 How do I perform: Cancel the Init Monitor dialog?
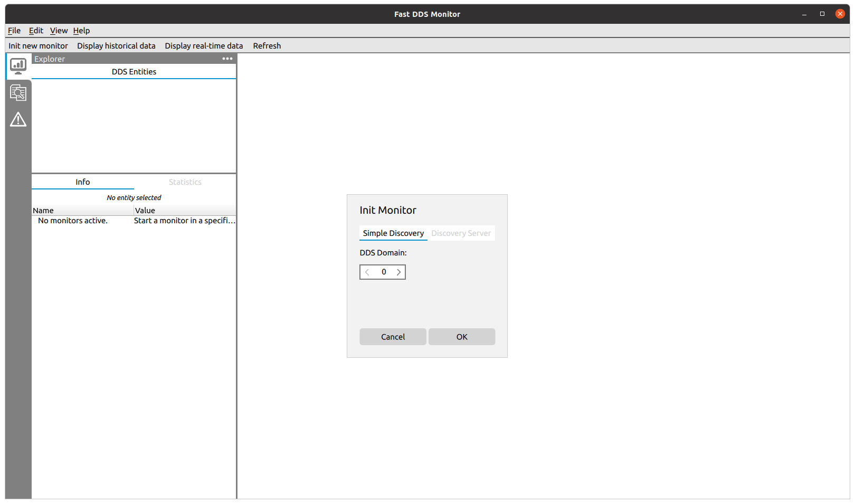click(393, 337)
